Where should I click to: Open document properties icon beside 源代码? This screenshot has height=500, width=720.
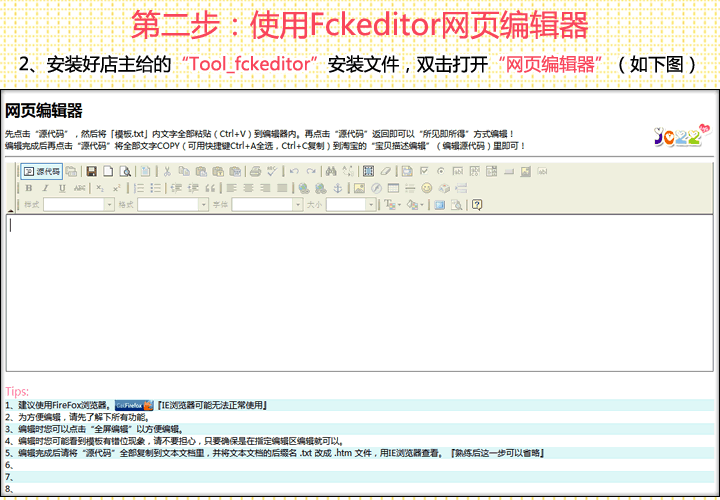(x=71, y=171)
